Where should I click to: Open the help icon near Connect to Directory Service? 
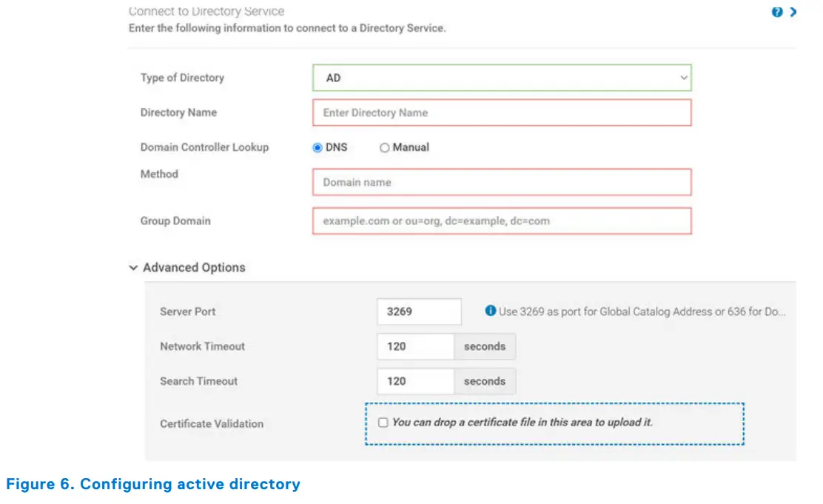click(x=776, y=12)
